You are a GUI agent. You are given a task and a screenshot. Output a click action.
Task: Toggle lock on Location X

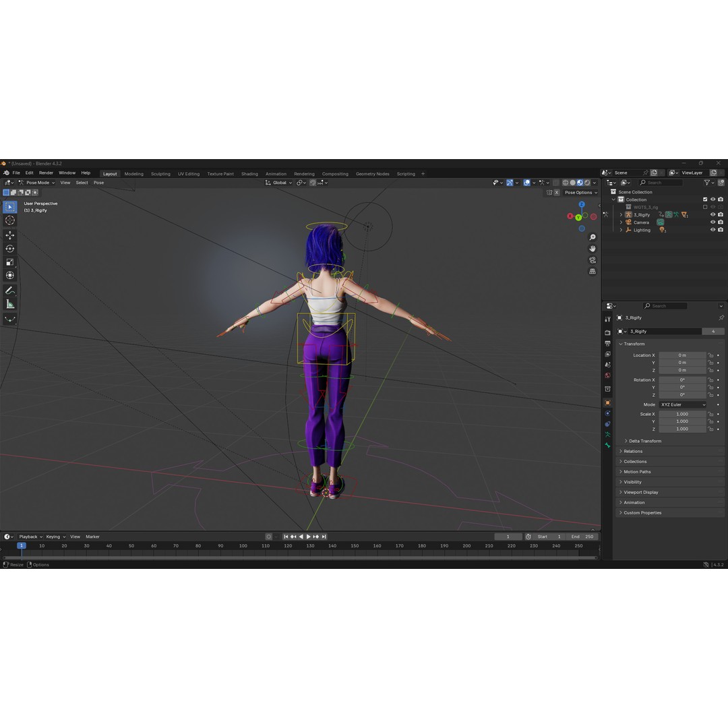710,356
